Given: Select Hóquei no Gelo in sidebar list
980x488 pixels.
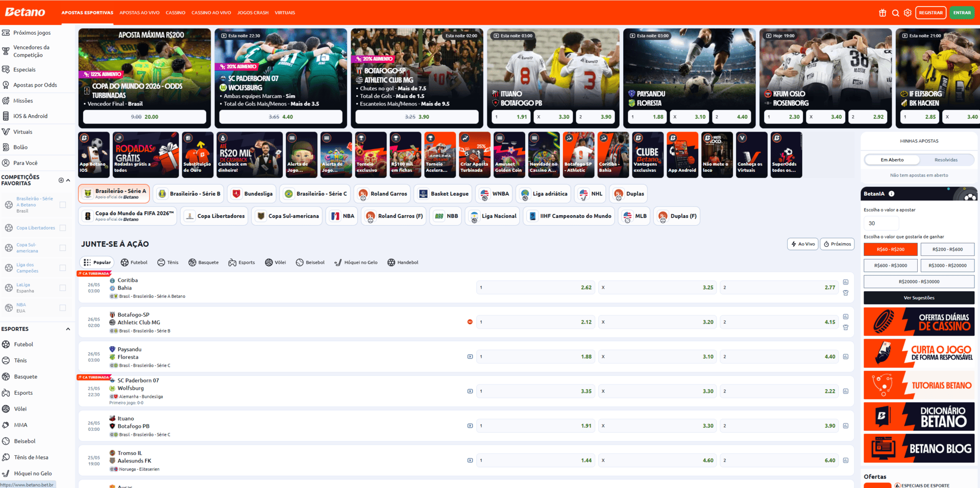Looking at the screenshot, I should (33, 474).
